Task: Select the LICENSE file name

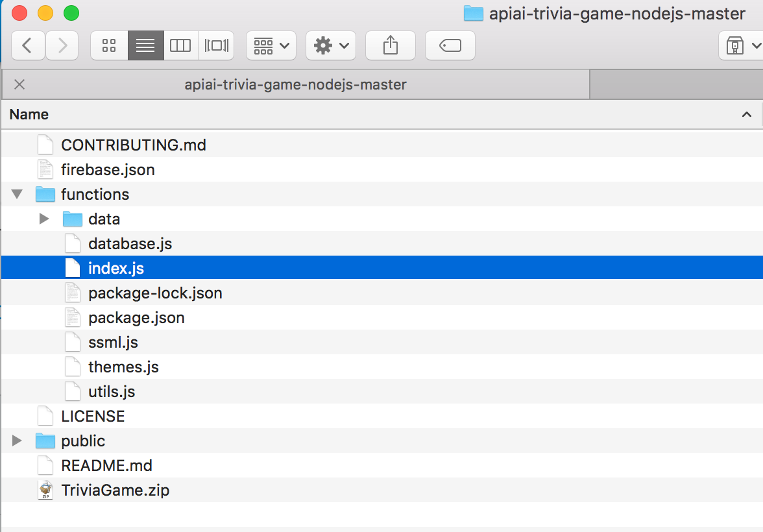Action: pos(93,416)
